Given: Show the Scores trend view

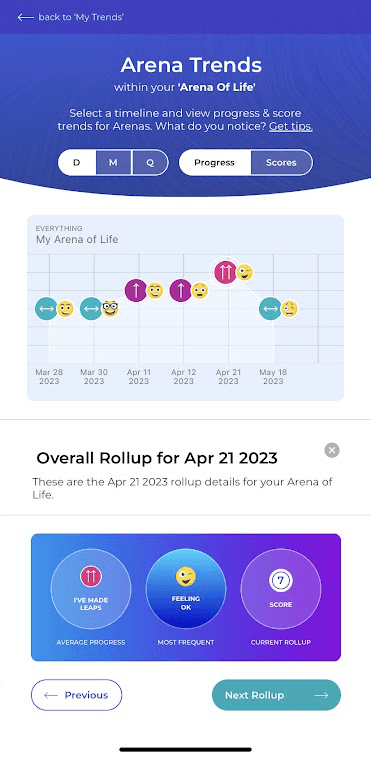Looking at the screenshot, I should click(281, 163).
